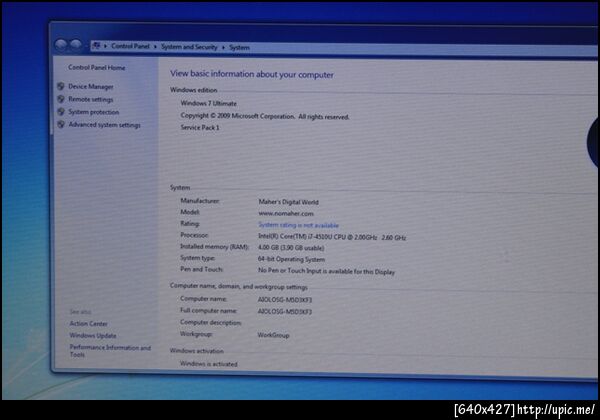Click the Microsoft Corporation copyright line
This screenshot has width=600, height=420.
pyautogui.click(x=265, y=116)
